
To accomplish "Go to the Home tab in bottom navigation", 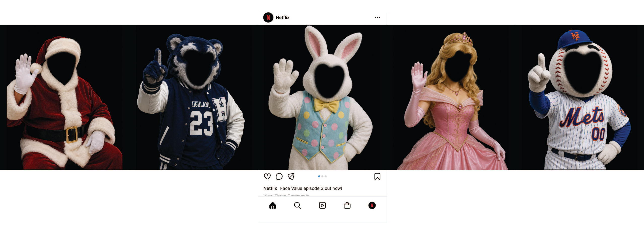I will coord(272,206).
